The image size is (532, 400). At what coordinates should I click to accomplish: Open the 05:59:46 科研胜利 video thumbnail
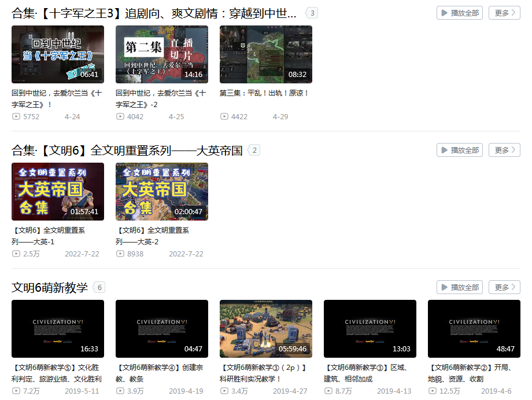click(266, 329)
